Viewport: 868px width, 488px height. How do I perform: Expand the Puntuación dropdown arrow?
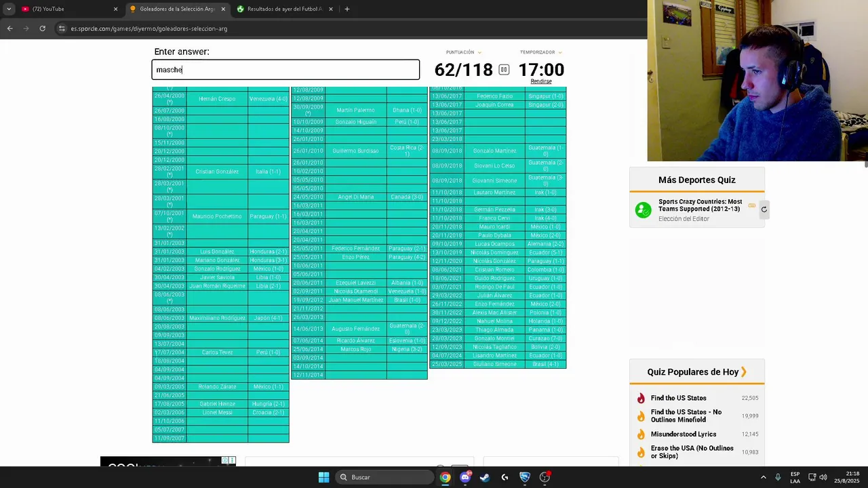coord(479,52)
